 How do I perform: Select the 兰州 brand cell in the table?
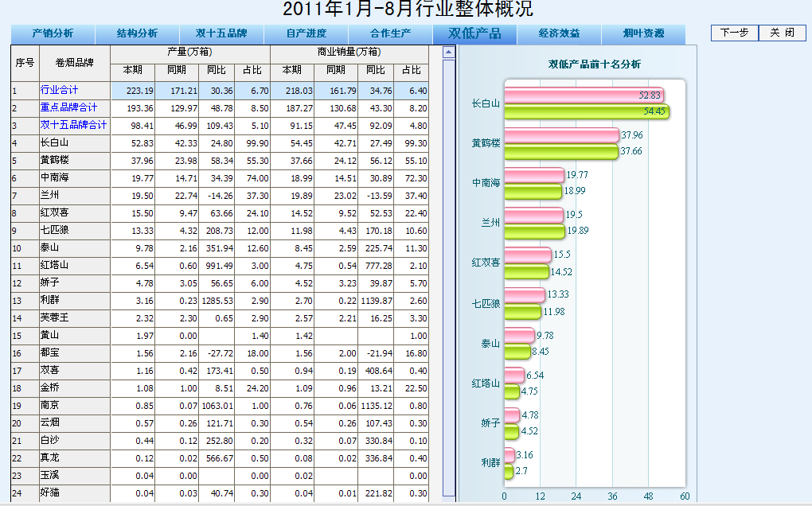tap(75, 196)
